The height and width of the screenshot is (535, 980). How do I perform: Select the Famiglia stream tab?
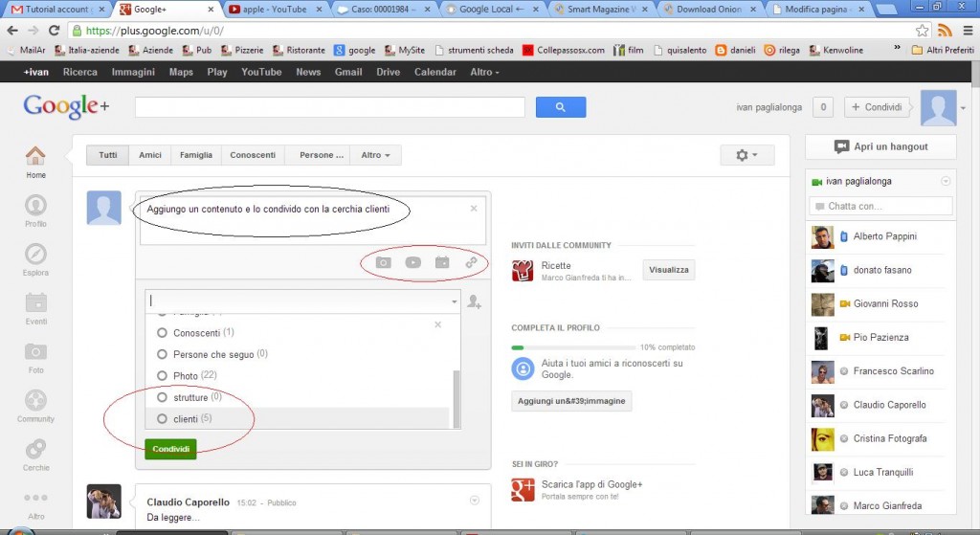pos(196,155)
